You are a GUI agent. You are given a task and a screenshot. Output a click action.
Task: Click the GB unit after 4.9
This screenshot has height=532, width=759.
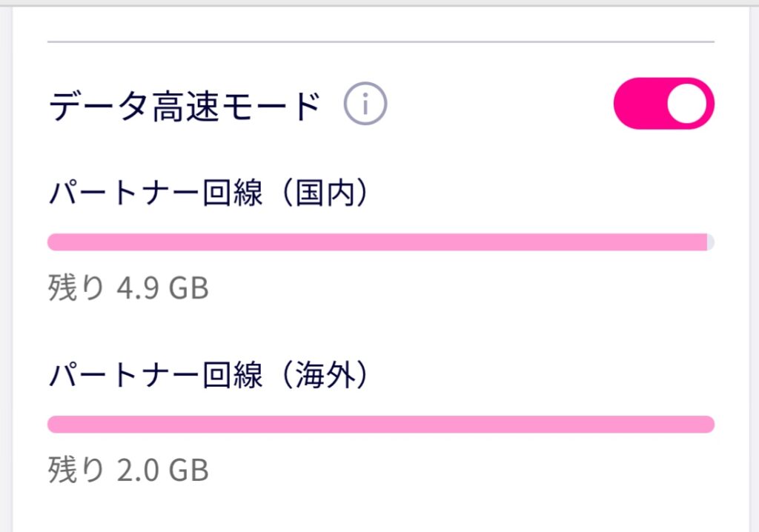coord(188,288)
